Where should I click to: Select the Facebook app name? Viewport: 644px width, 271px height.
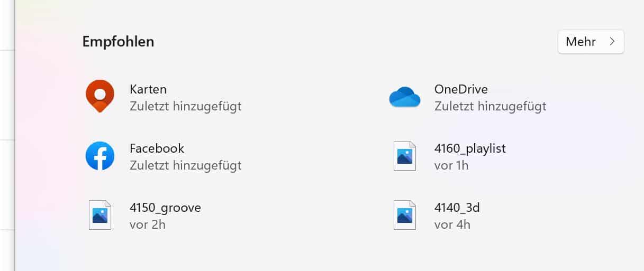tap(157, 148)
